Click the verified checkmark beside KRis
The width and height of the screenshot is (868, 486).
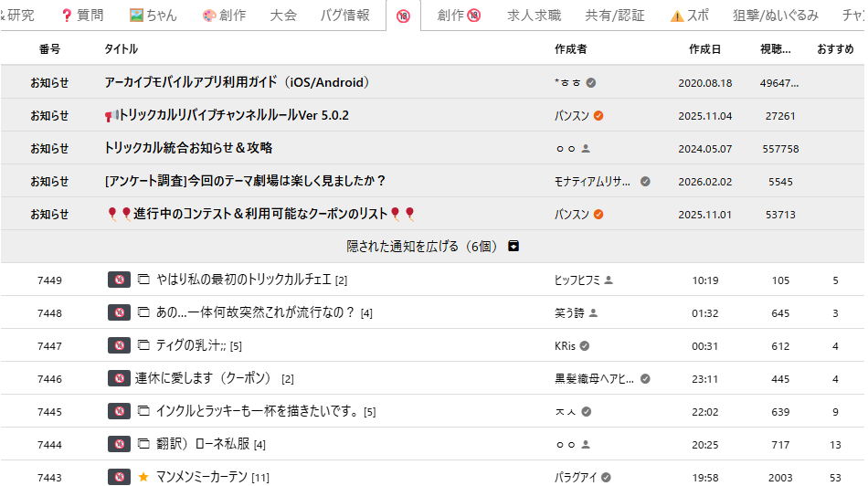click(x=585, y=346)
